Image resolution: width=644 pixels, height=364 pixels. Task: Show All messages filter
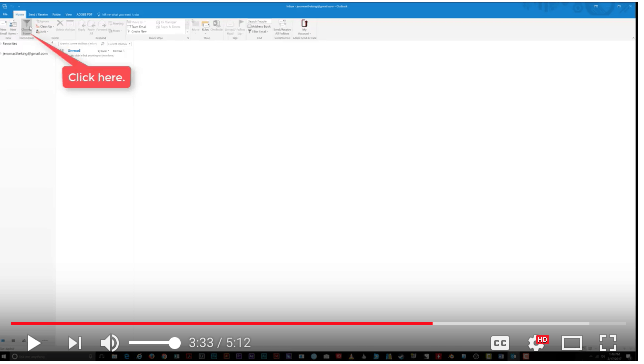tap(62, 50)
